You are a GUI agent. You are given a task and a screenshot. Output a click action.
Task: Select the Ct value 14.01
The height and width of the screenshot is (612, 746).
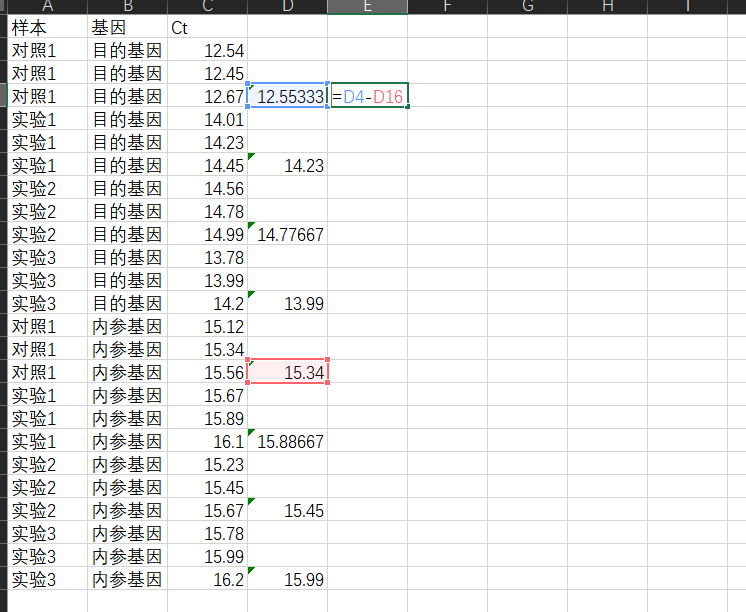point(207,120)
